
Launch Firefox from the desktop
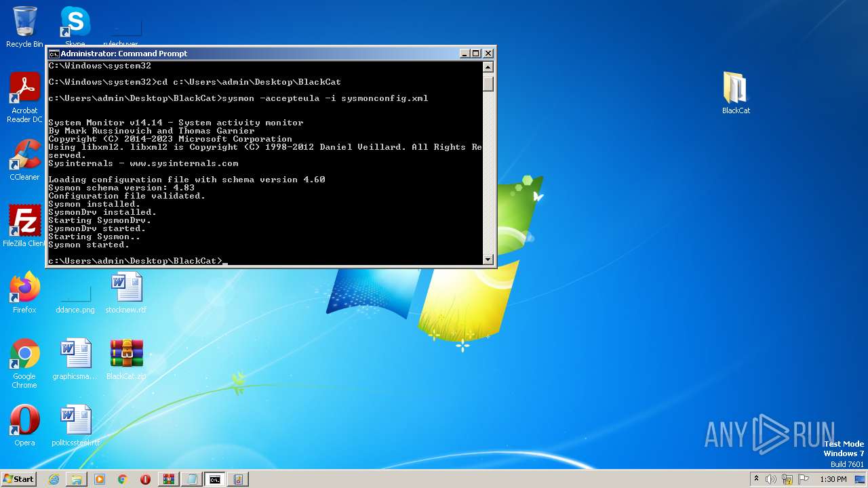pyautogui.click(x=24, y=293)
